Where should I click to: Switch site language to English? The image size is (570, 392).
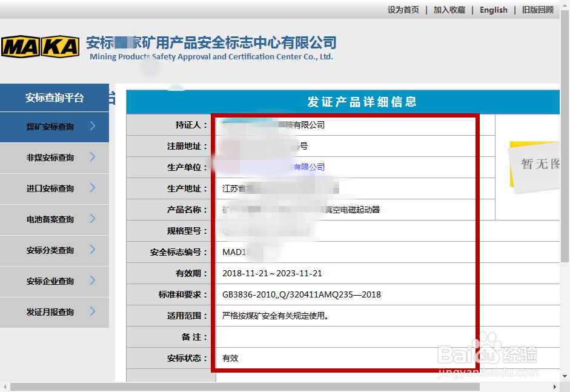494,10
